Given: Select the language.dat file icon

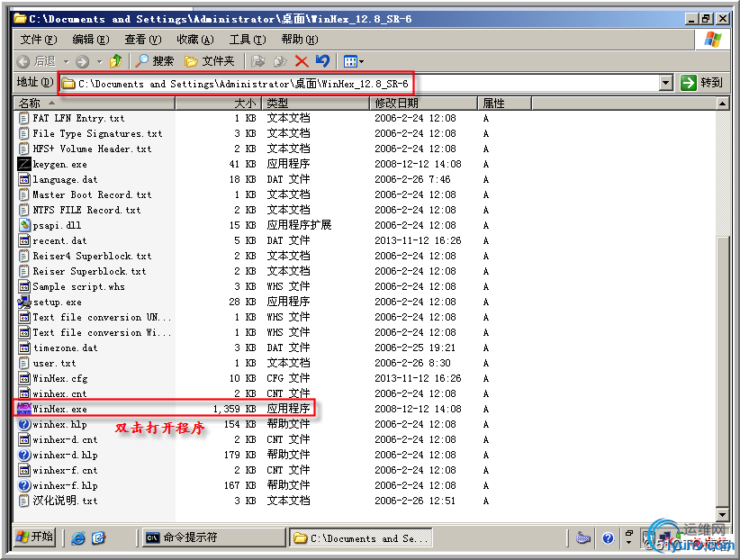Looking at the screenshot, I should click(x=24, y=179).
